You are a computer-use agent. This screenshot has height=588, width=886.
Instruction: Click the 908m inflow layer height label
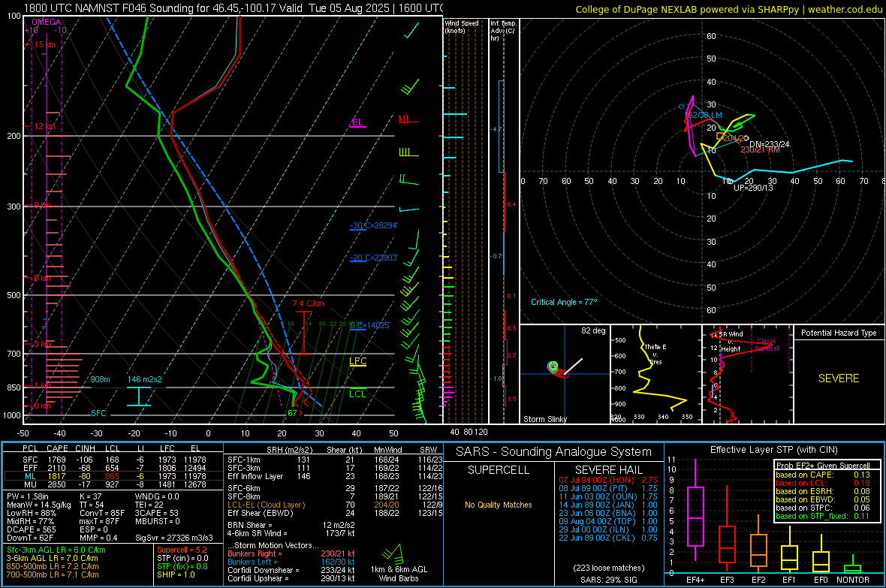tap(100, 379)
